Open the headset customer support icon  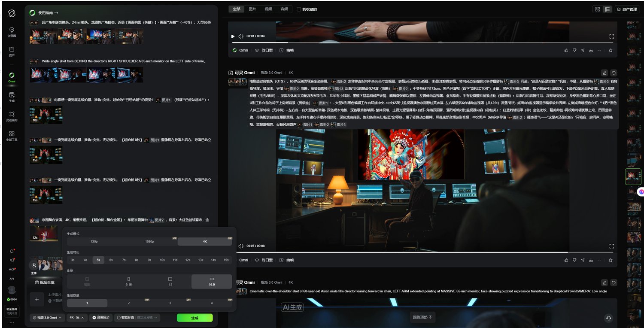[x=608, y=318]
